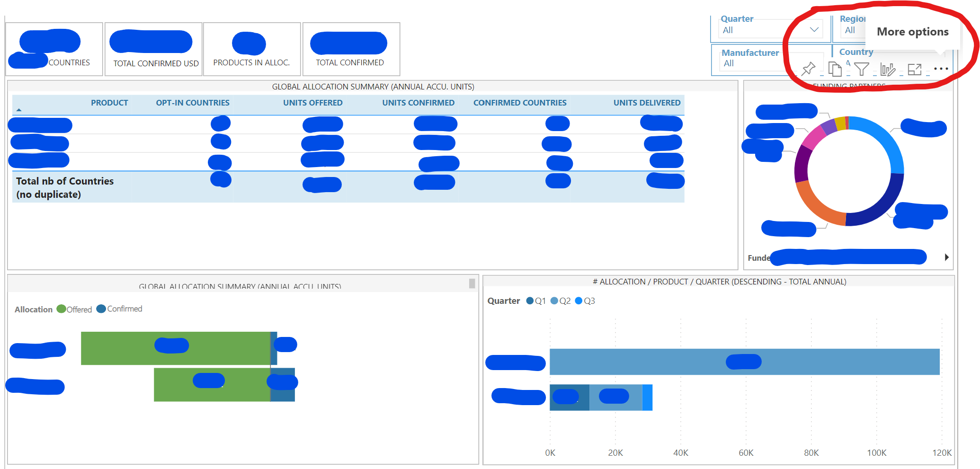Select the Q2 legend item
Screen dimensions: 980x469
[561, 301]
